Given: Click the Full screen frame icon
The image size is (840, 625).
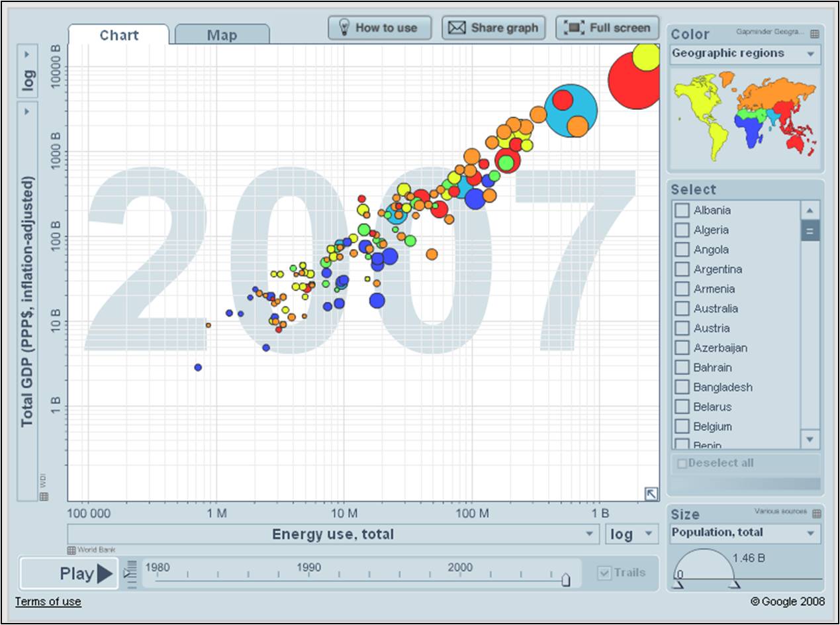Looking at the screenshot, I should tap(574, 28).
